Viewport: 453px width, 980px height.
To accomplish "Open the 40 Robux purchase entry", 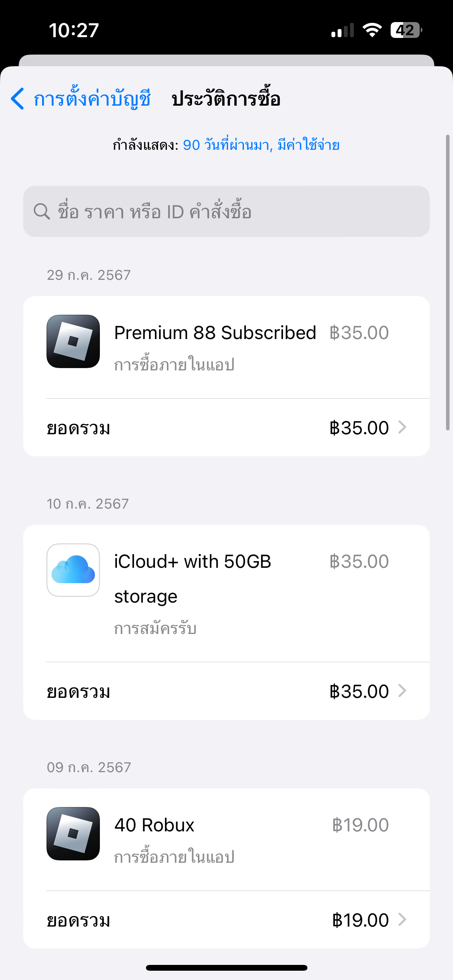I will (154, 825).
